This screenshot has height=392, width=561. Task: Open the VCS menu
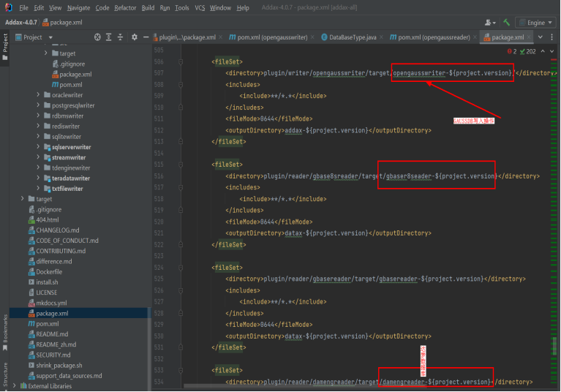[x=200, y=7]
